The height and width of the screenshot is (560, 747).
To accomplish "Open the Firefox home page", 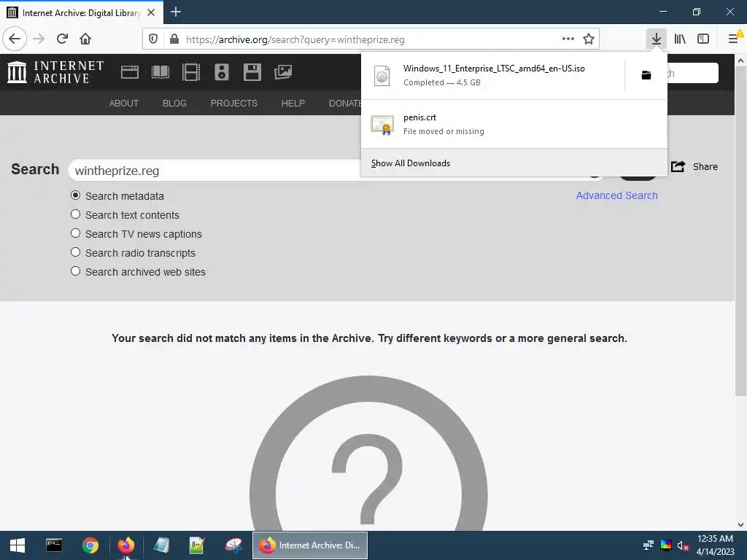I will coord(85,39).
